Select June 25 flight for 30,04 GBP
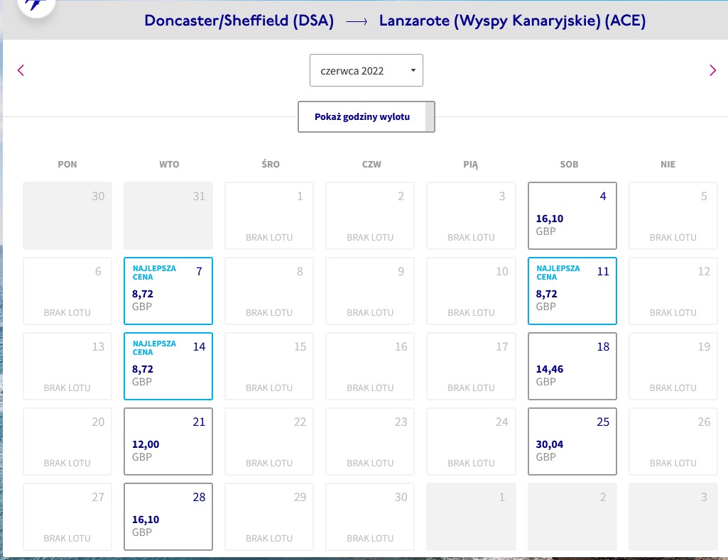Viewport: 728px width, 560px height. 572,441
